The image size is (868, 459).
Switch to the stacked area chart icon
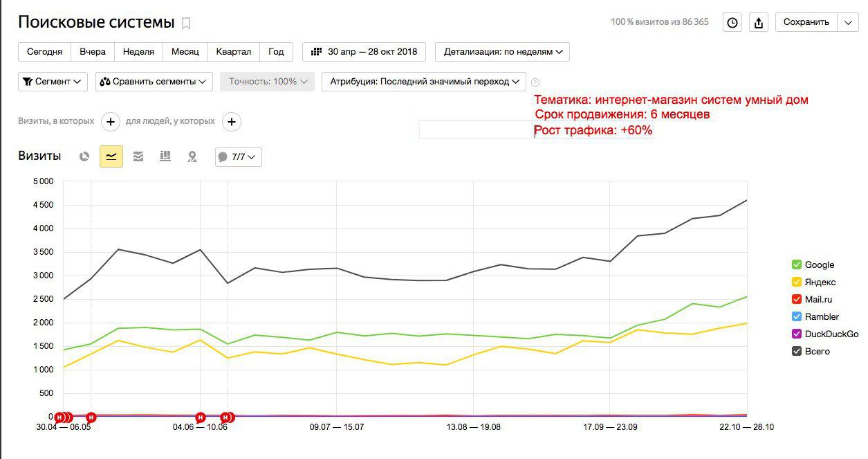click(138, 156)
